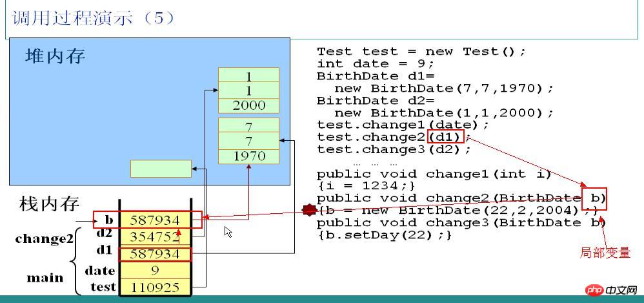The height and width of the screenshot is (303, 644).
Task: Select the stack variable label 'd2'
Action: click(104, 233)
